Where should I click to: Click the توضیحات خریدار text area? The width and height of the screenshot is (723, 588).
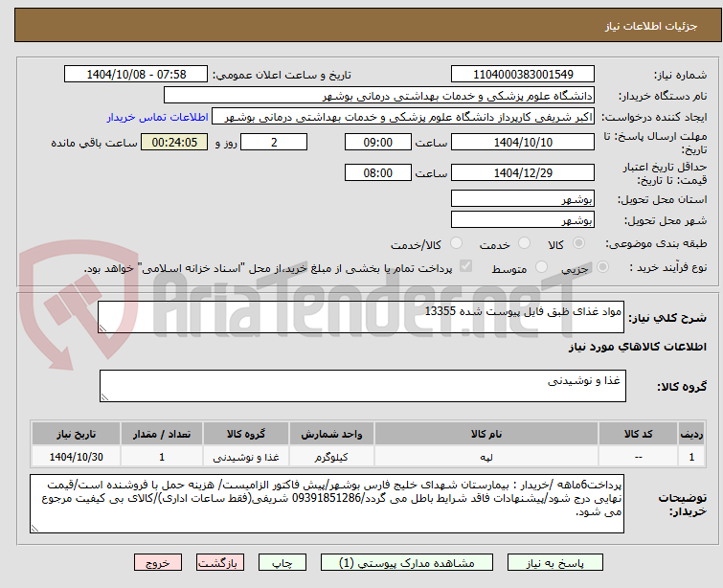(x=327, y=504)
